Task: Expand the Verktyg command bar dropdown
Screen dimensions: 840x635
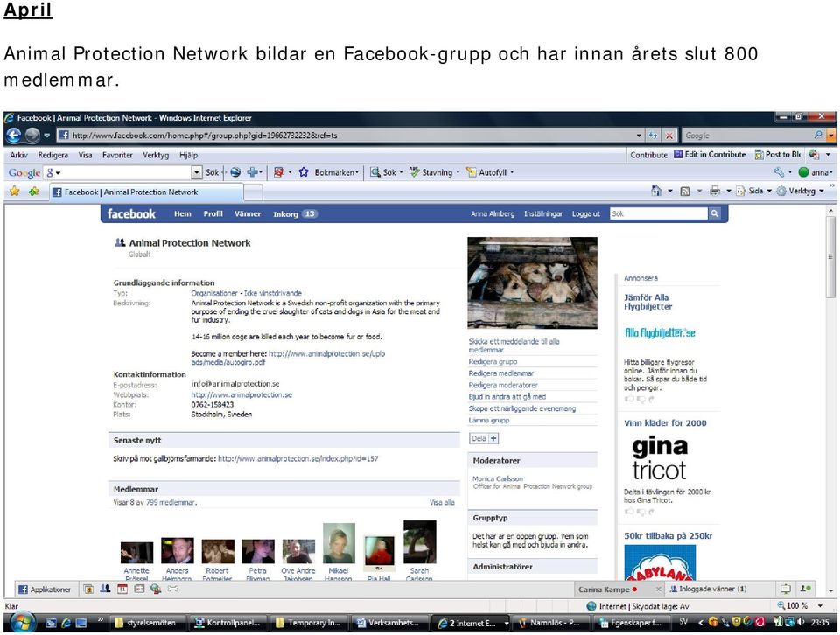Action: click(822, 192)
